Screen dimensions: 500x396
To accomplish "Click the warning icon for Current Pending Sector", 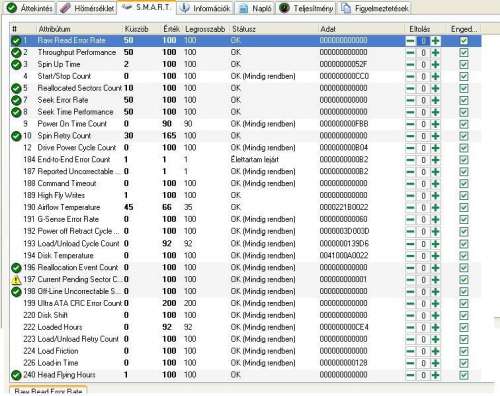I will click(x=16, y=280).
